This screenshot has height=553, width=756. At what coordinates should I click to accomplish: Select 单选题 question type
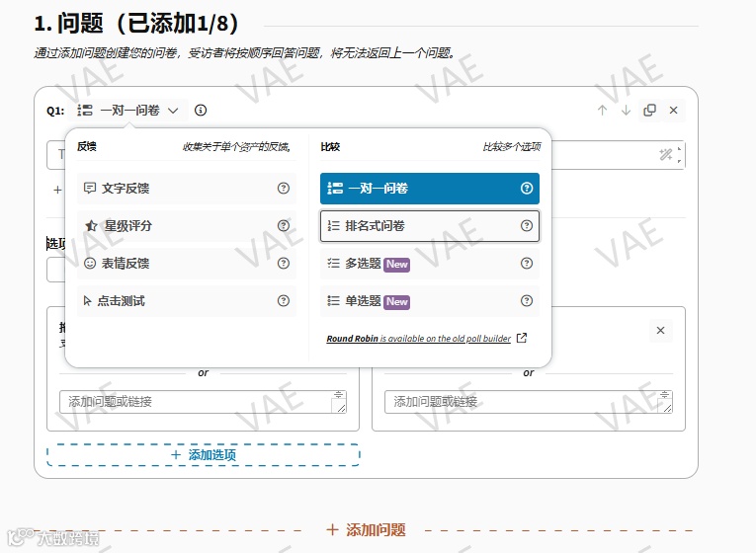430,301
